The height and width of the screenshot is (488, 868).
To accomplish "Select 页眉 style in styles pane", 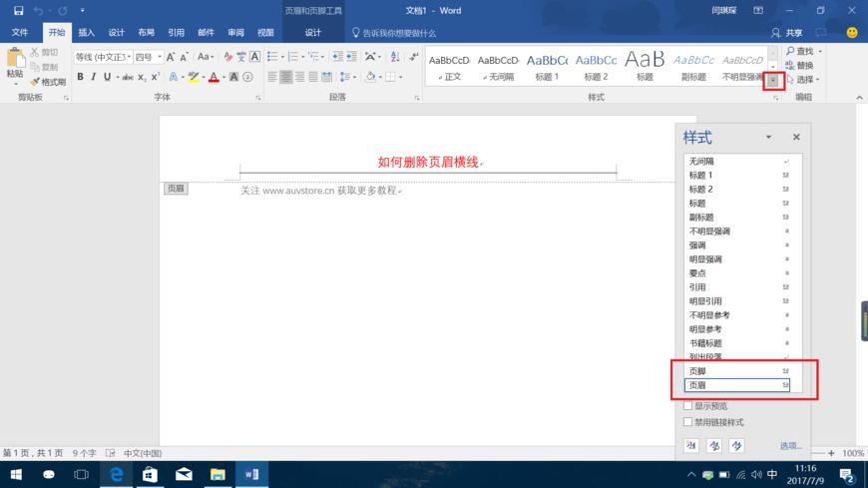I will point(737,385).
